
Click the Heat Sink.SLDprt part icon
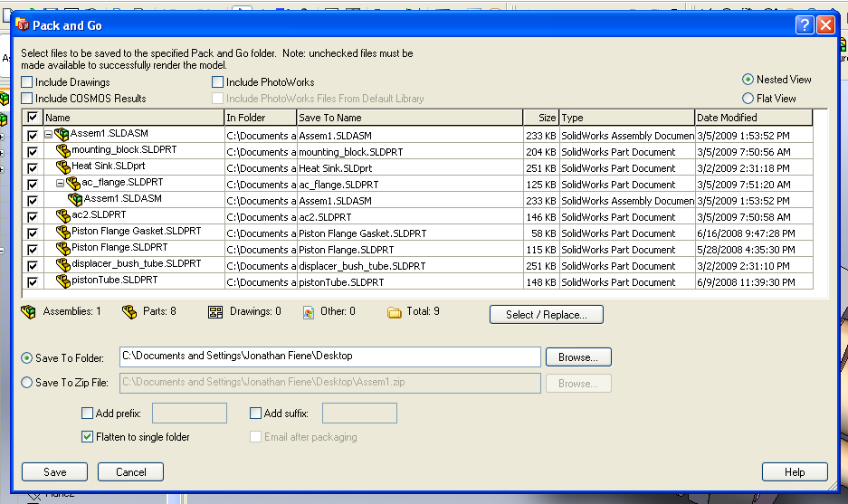click(62, 167)
